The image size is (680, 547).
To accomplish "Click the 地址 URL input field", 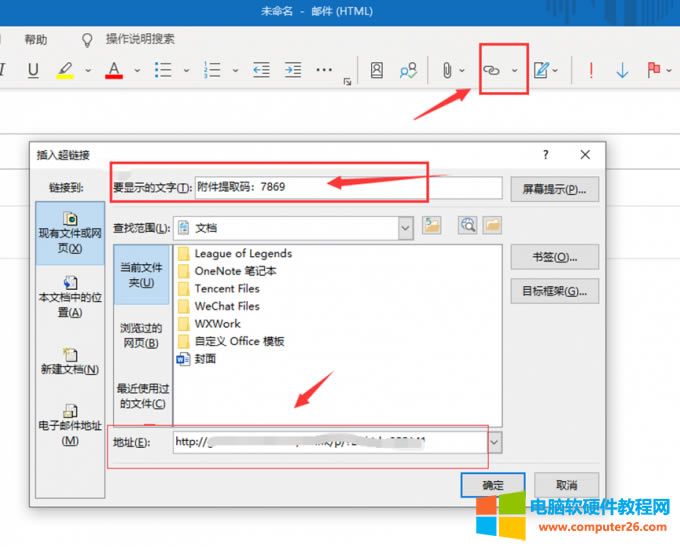I will pos(330,442).
